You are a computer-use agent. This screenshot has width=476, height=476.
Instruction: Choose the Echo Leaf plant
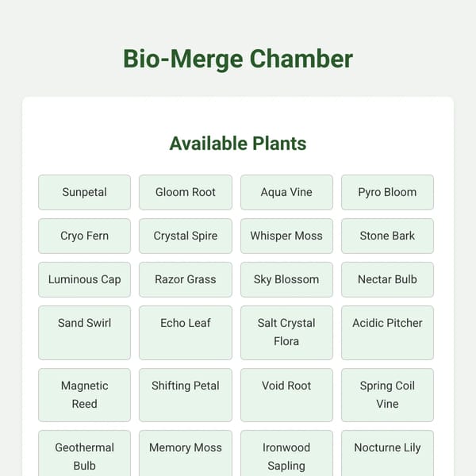186,332
